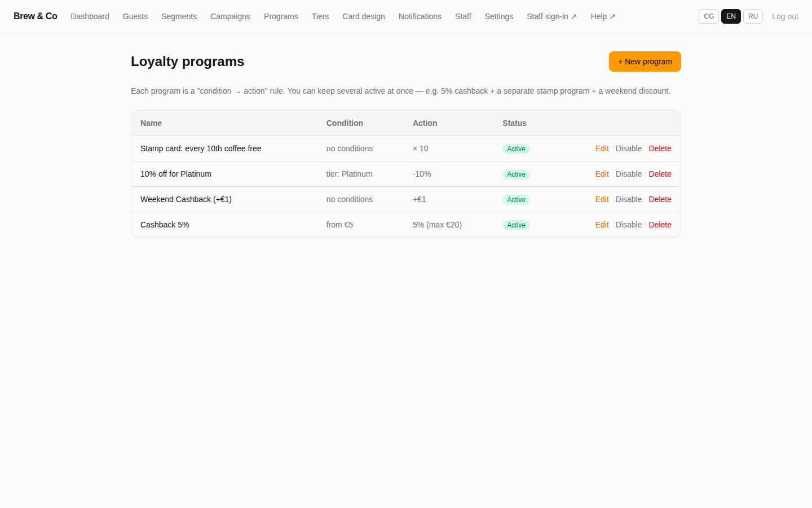The height and width of the screenshot is (508, 812).
Task: Click the 'Cashback 5%' name
Action: point(165,225)
